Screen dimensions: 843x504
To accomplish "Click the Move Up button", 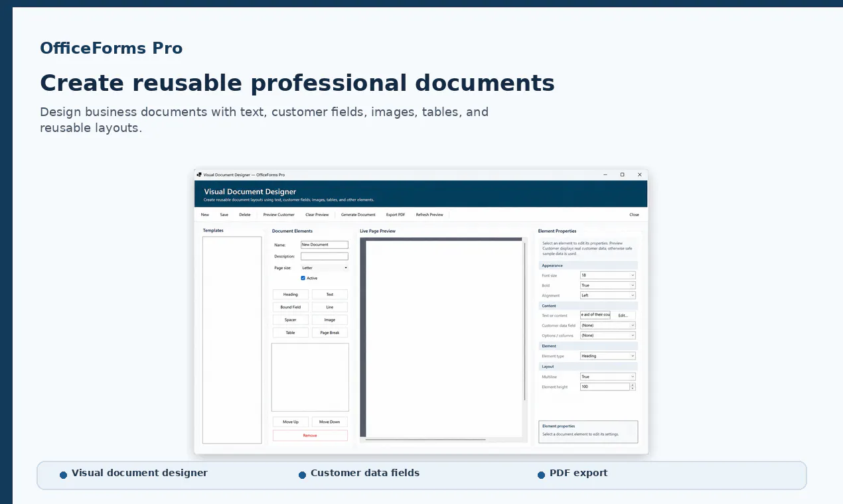I will click(291, 422).
